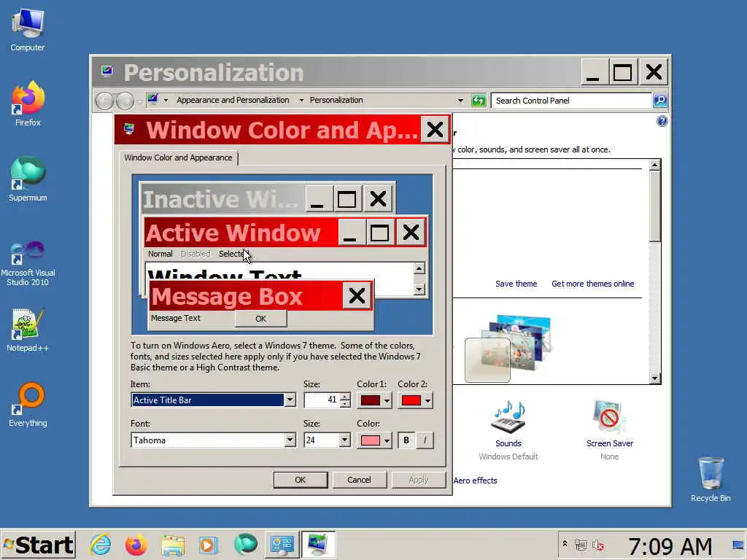Open the Personalization help icon
This screenshot has height=560, width=747.
[662, 121]
